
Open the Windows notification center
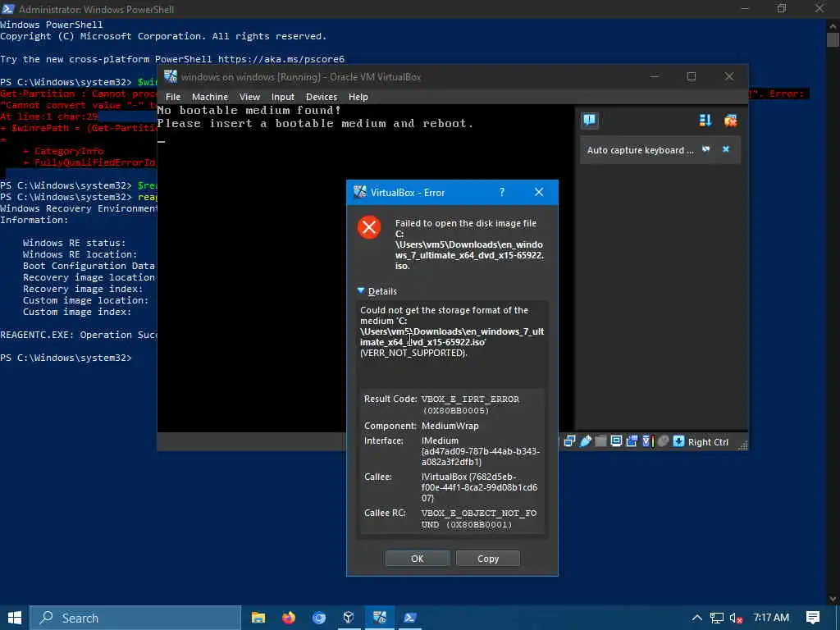(x=813, y=618)
